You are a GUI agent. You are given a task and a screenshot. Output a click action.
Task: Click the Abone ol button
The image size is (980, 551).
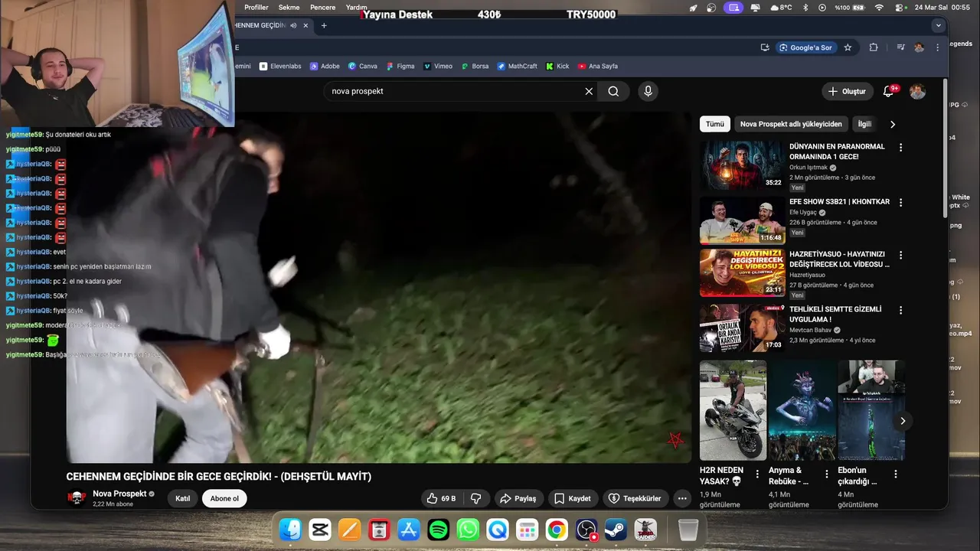(224, 498)
